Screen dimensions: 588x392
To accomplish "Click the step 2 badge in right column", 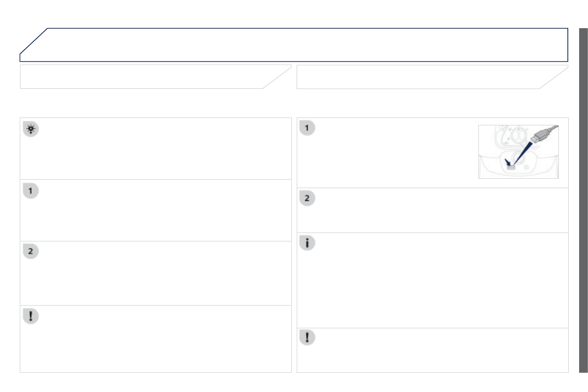I will [307, 198].
